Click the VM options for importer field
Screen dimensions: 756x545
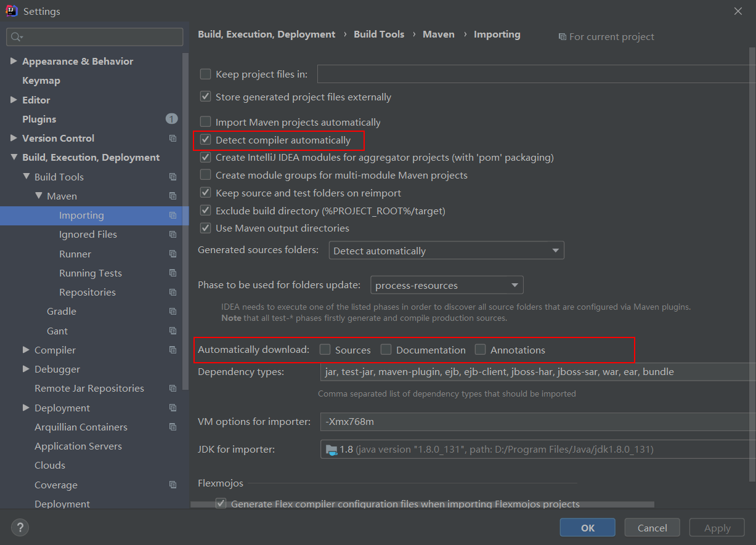click(x=537, y=422)
